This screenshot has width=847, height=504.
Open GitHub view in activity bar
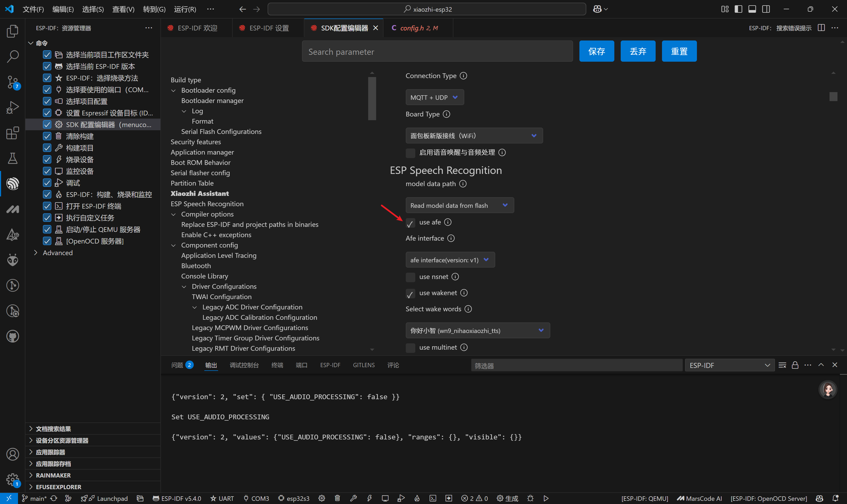(12, 336)
